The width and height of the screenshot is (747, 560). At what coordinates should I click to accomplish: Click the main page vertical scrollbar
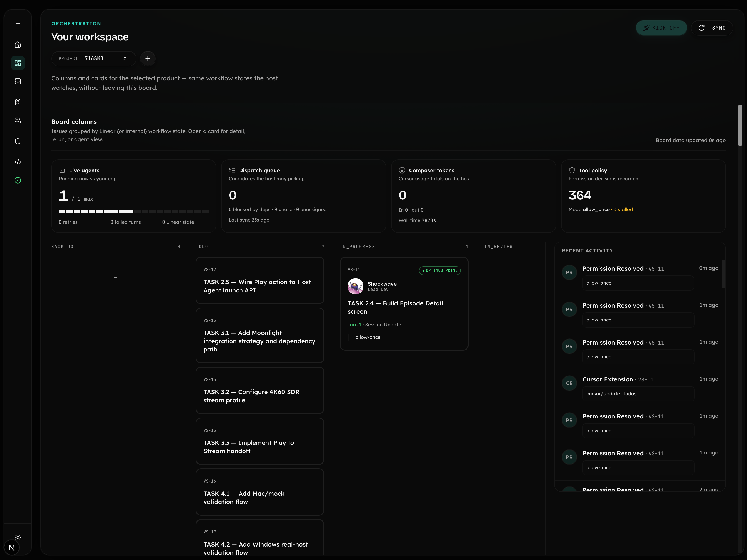coord(740,126)
